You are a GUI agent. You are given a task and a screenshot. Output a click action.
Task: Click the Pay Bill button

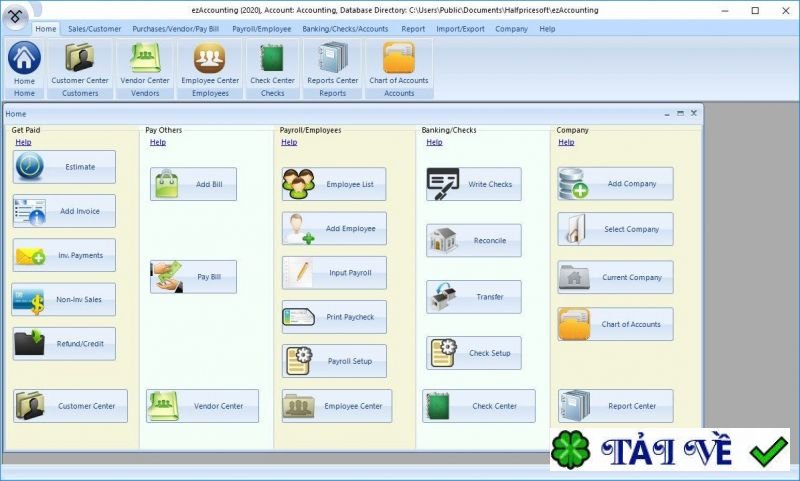[x=193, y=277]
